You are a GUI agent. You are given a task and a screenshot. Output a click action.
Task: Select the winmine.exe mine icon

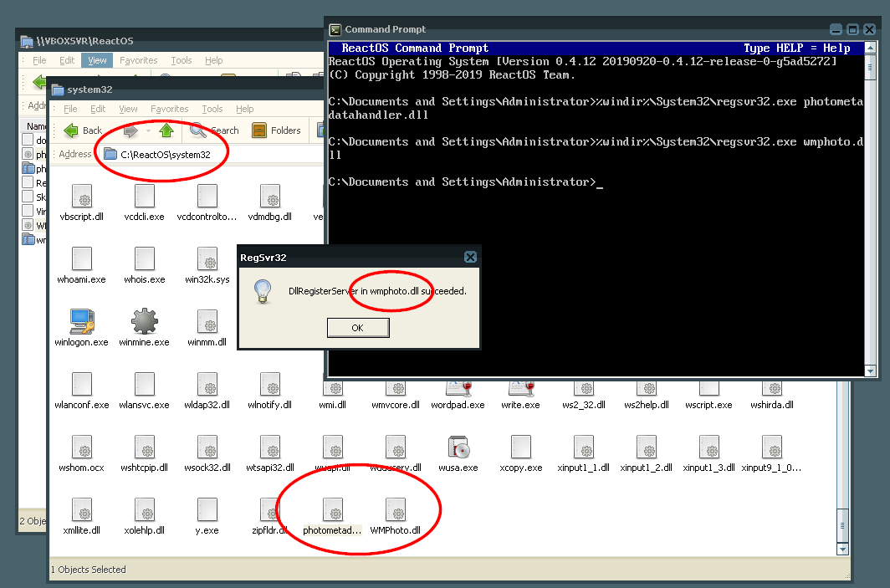pos(144,321)
